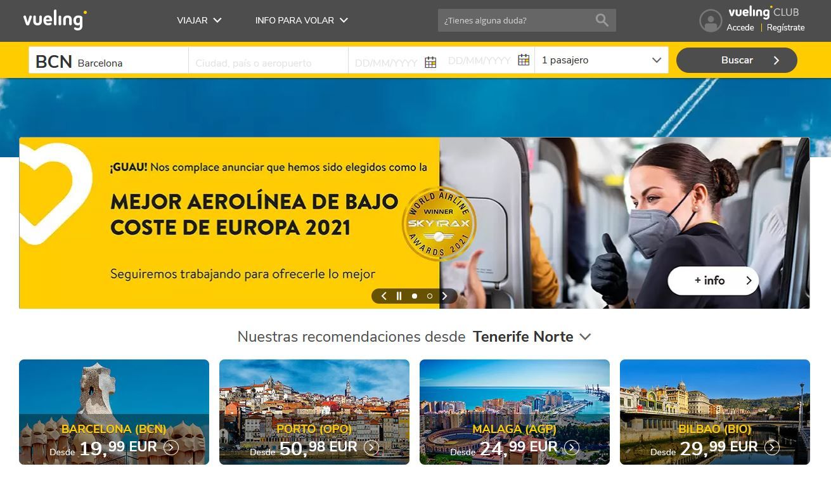Image resolution: width=831 pixels, height=504 pixels.
Task: Click the return date DD/MM/YYYY field
Action: pos(479,61)
